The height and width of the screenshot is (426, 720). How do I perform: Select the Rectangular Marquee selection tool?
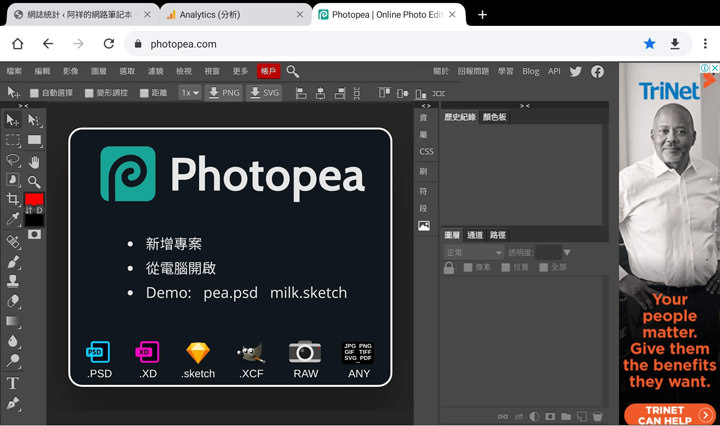12,140
